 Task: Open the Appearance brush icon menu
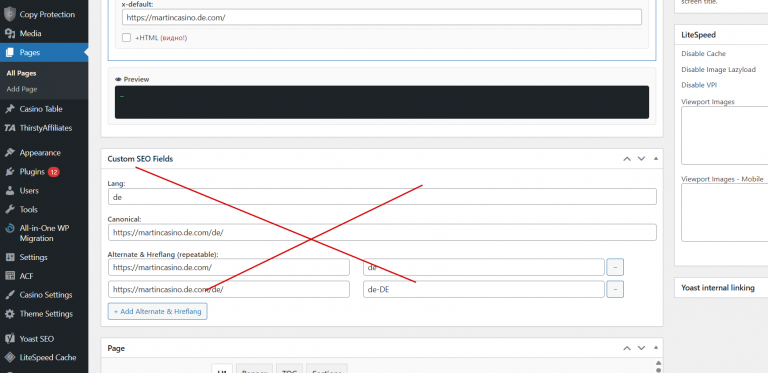pyautogui.click(x=10, y=153)
